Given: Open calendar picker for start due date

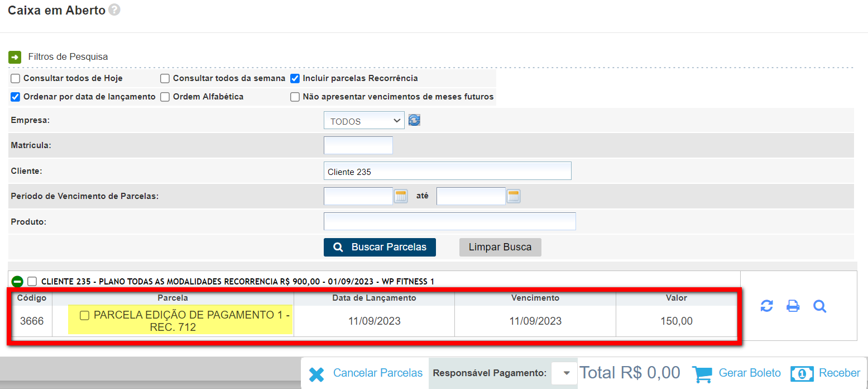Looking at the screenshot, I should pos(401,196).
